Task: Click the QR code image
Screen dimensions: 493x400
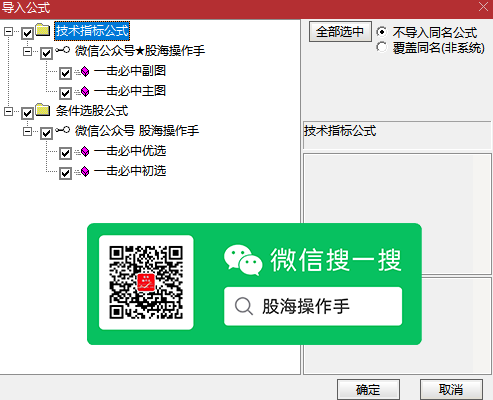Action: 146,282
